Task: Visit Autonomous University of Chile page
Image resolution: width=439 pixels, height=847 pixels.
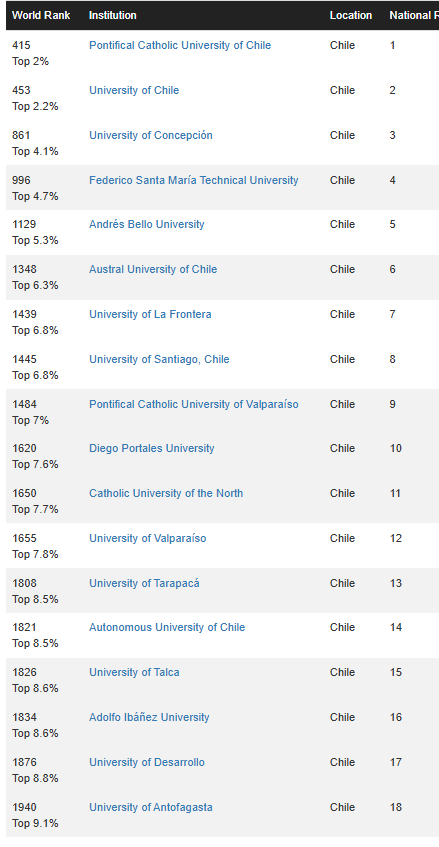Action: 167,627
